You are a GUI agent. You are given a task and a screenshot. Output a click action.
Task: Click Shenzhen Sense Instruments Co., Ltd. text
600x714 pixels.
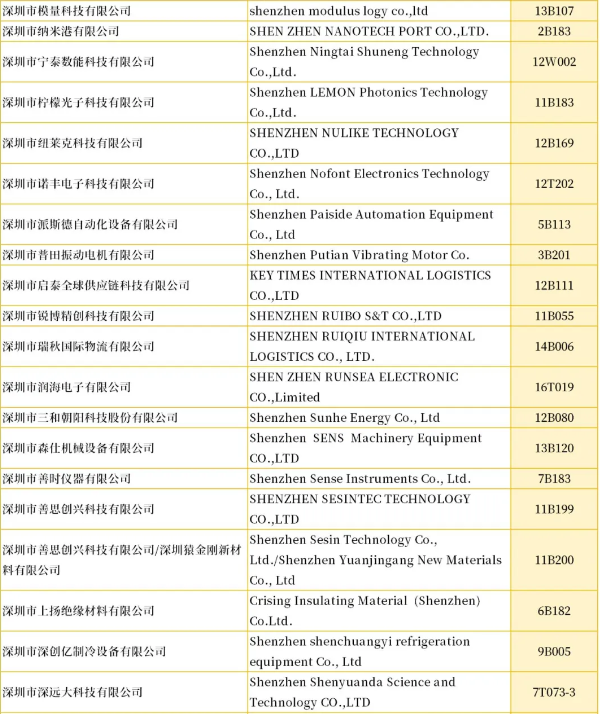pyautogui.click(x=360, y=479)
